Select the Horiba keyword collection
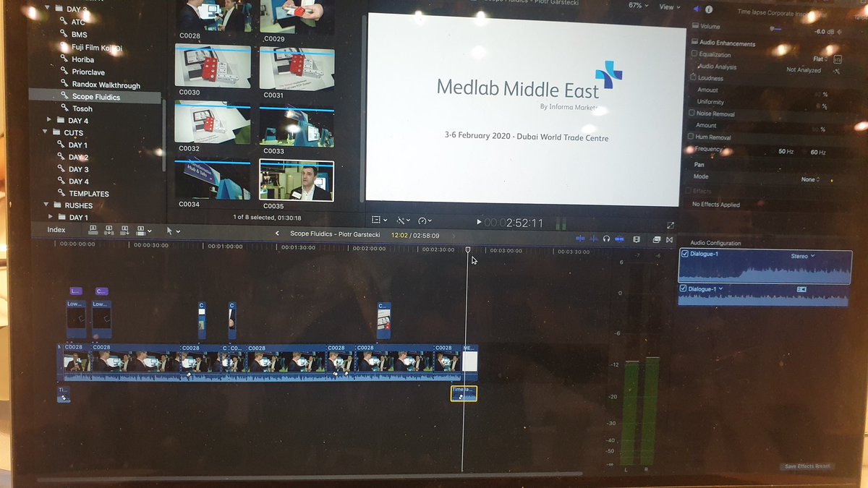The height and width of the screenshot is (488, 868). point(82,59)
